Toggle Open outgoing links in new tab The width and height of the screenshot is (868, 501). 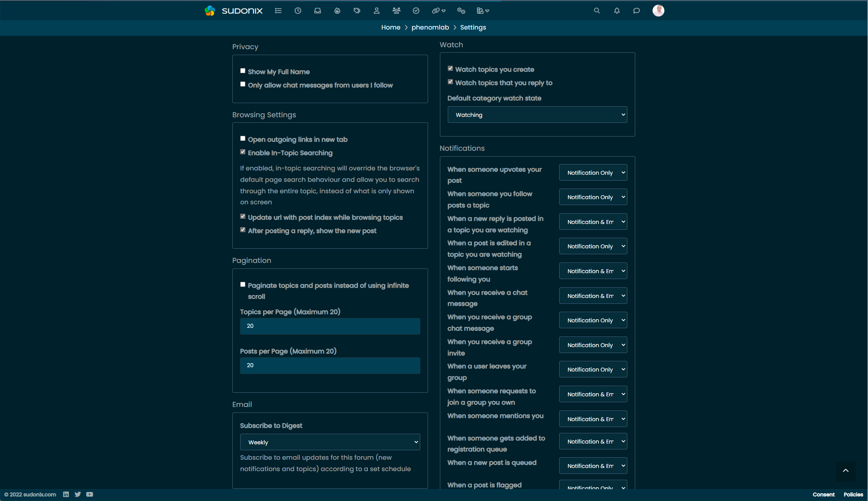point(243,139)
